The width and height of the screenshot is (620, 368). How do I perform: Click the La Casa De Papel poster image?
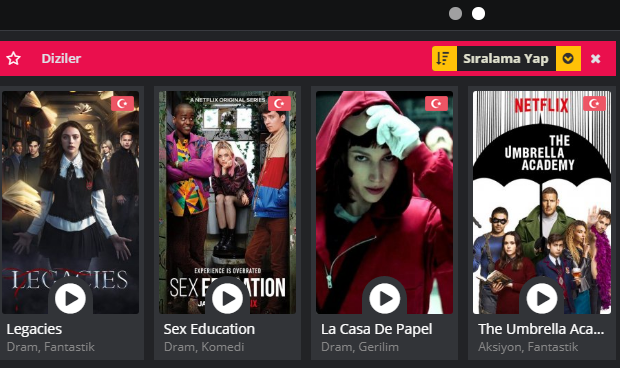coord(384,202)
